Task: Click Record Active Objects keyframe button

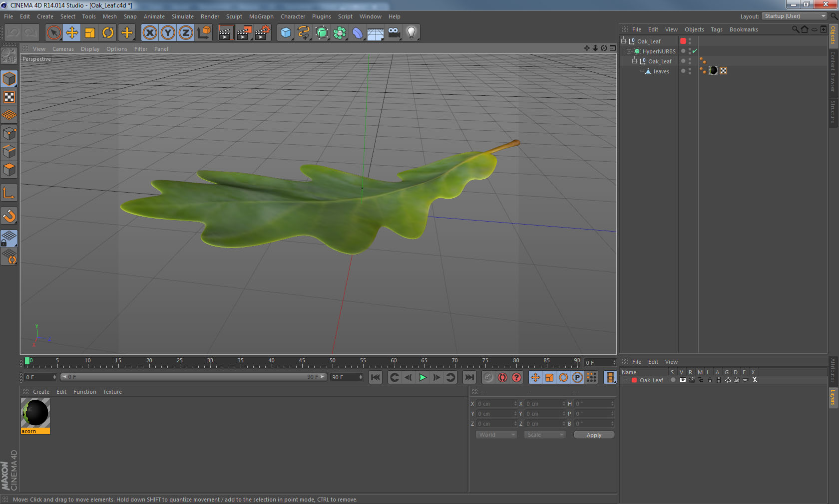Action: point(488,378)
